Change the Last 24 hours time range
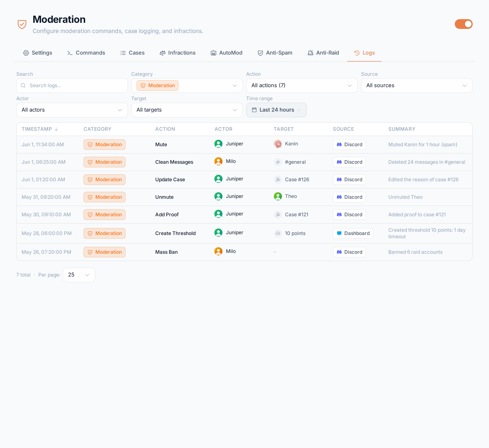Viewport: 489px width, 448px height. coord(276,110)
